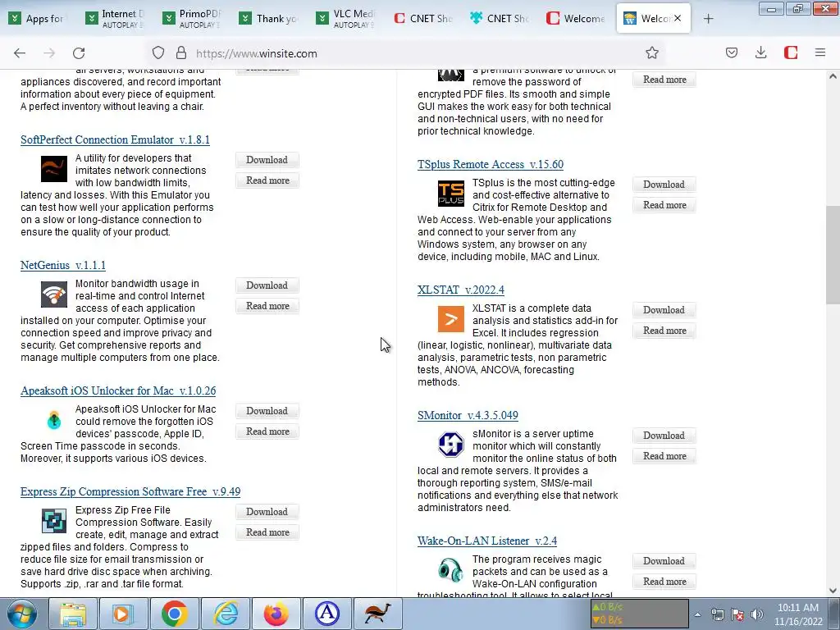Switch to the red-icon Welcome tab
The height and width of the screenshot is (630, 840).
(x=576, y=19)
